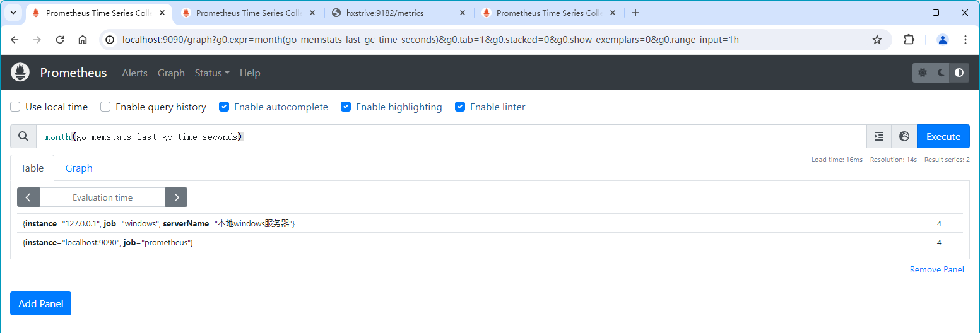Click the Evaluation time field

pos(102,197)
